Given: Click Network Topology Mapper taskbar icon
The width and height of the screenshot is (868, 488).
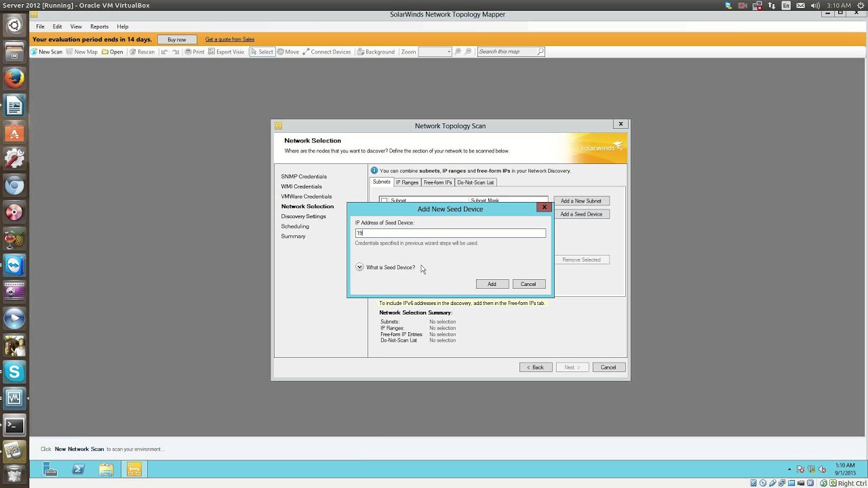Looking at the screenshot, I should [134, 469].
